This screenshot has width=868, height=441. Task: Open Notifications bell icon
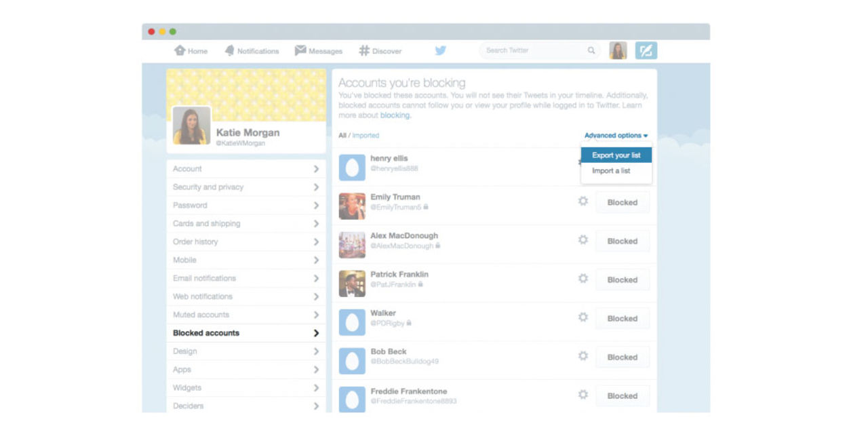click(x=230, y=51)
